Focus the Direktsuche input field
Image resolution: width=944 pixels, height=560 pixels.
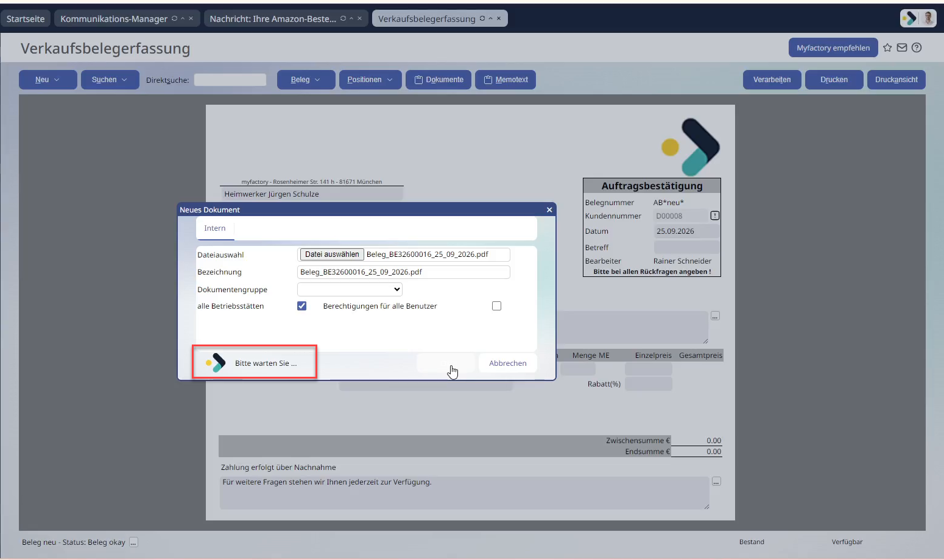[x=230, y=80]
